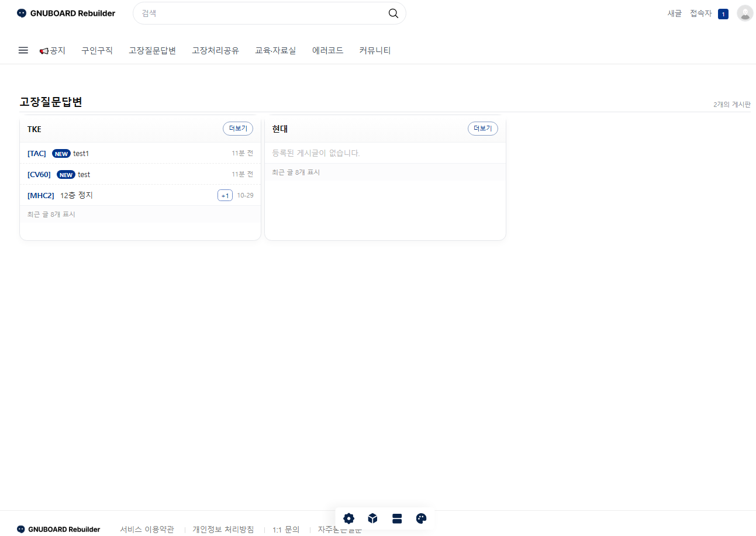Open the palette theme icon in floating toolbar
This screenshot has height=536, width=756.
coord(422,518)
